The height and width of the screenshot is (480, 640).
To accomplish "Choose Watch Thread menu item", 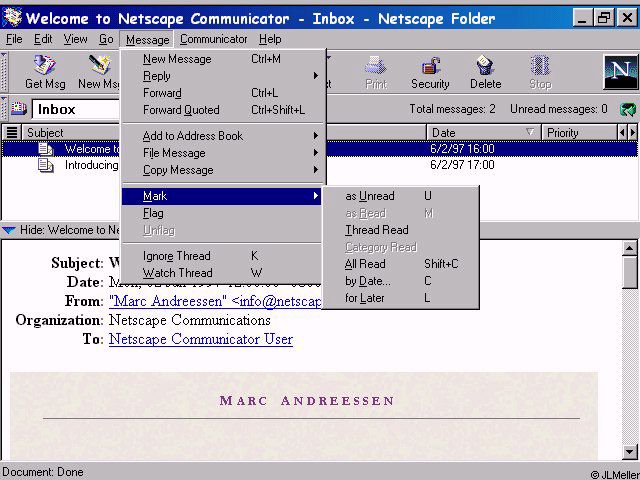I will pos(223,273).
